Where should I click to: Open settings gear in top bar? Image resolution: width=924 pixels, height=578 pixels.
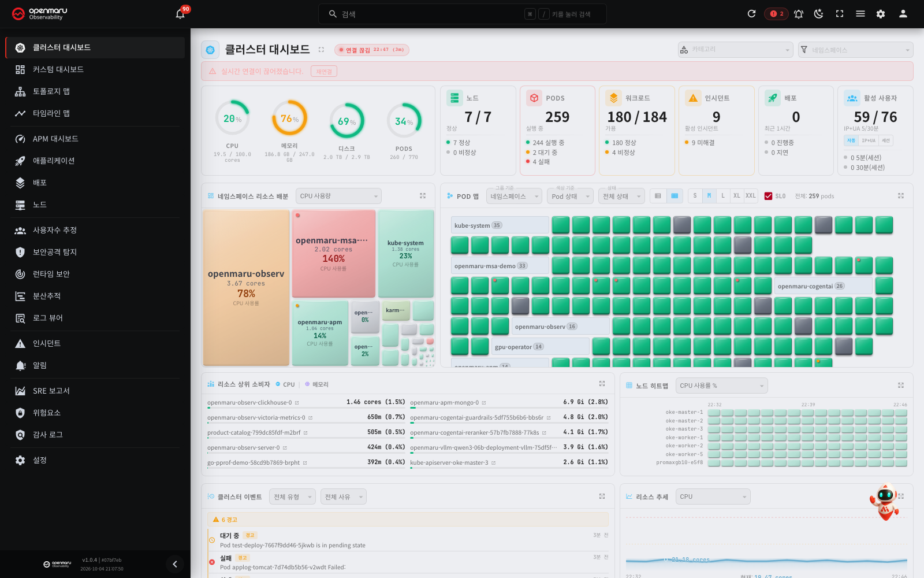click(x=881, y=14)
